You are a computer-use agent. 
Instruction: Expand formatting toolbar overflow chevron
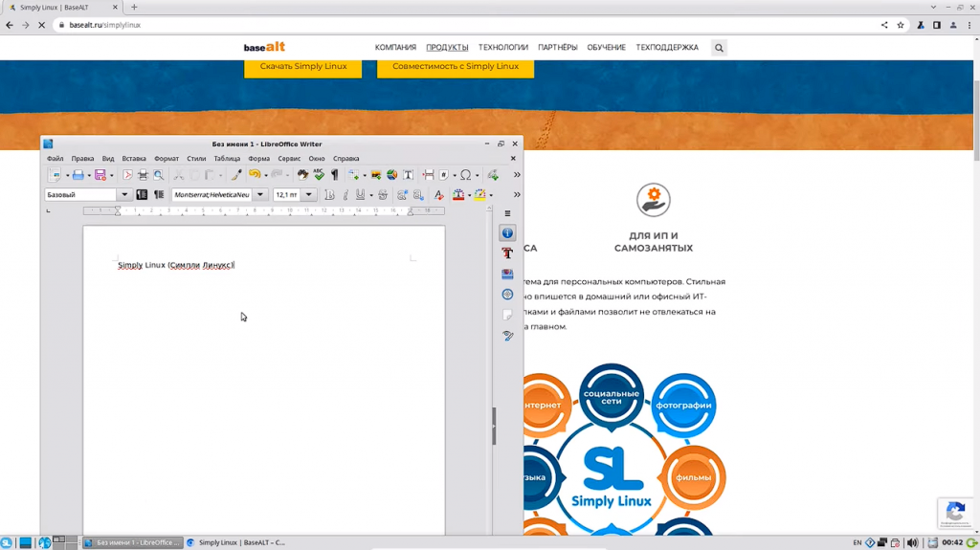tap(517, 195)
